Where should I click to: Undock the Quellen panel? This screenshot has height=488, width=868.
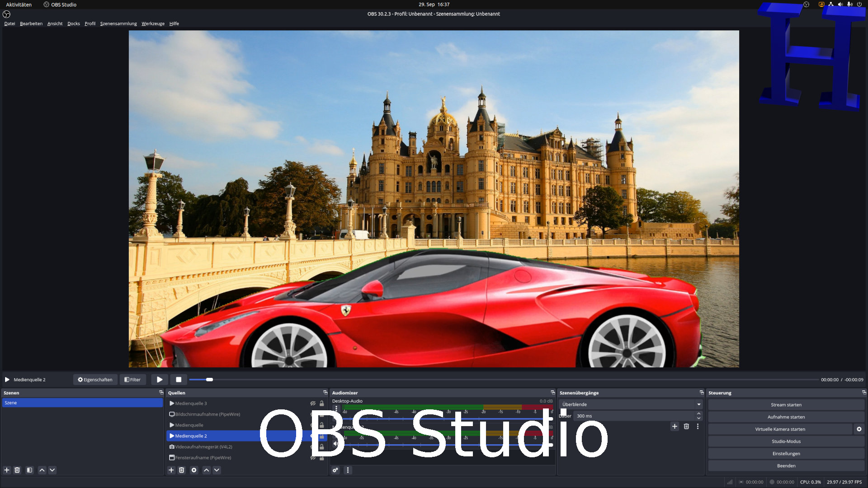(x=325, y=393)
